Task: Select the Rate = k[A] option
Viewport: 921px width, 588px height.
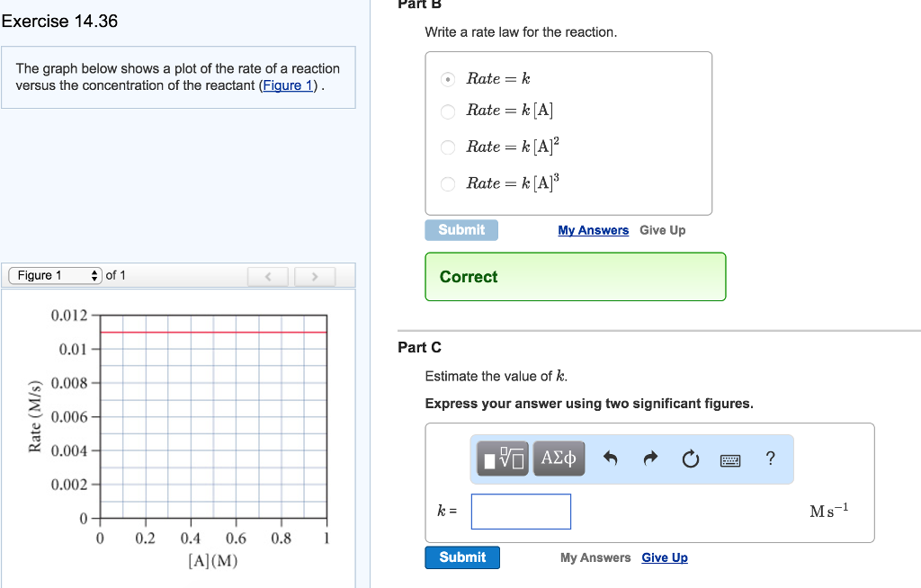Action: pos(449,111)
